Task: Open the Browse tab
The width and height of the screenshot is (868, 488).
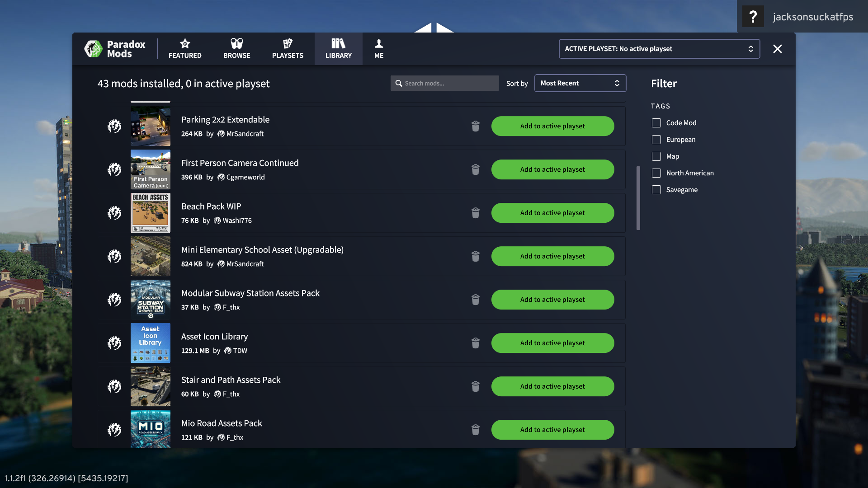Action: [x=236, y=49]
